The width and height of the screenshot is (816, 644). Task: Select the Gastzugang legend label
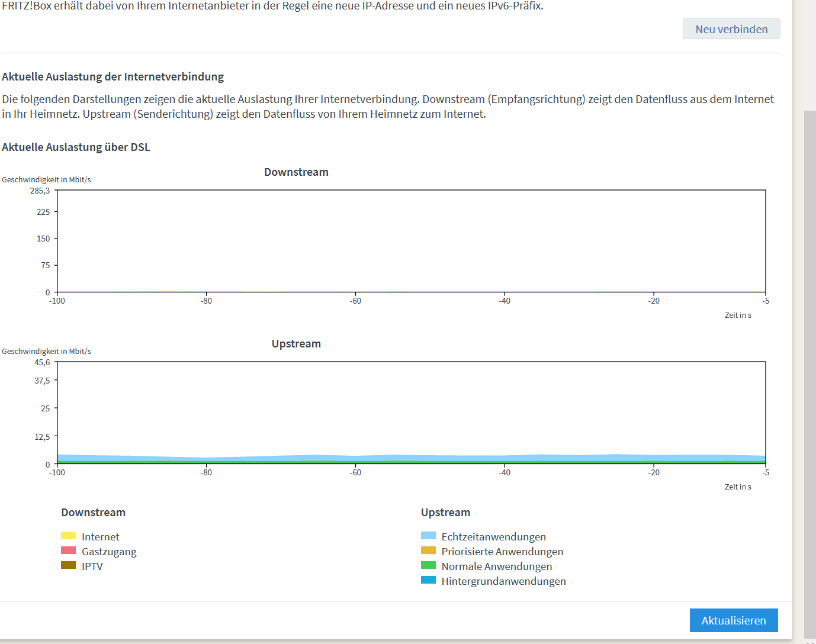109,552
